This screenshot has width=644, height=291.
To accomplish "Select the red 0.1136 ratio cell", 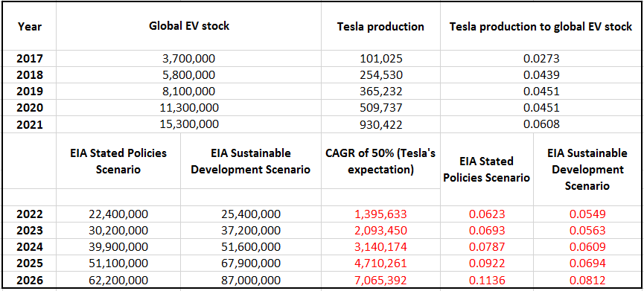I will [x=487, y=280].
